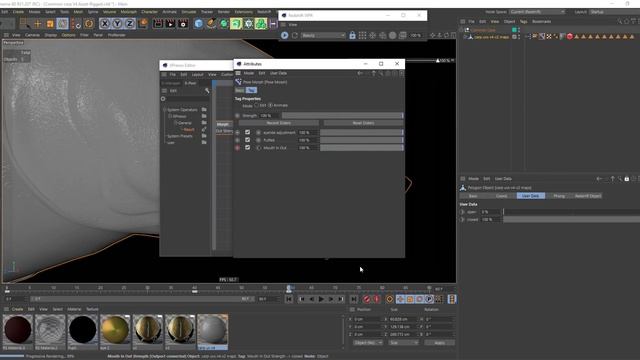Open viewport Cameras menu
Screen dimensions: 640x360
tap(32, 35)
